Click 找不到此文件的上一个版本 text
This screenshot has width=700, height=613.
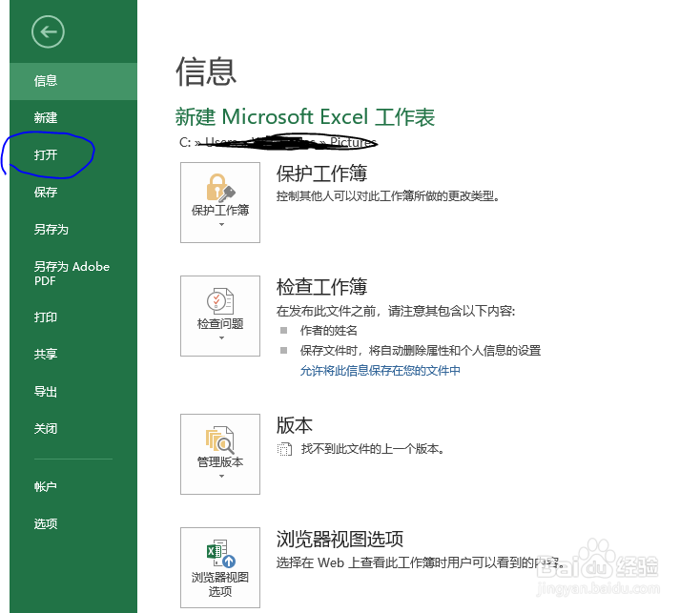[x=373, y=449]
